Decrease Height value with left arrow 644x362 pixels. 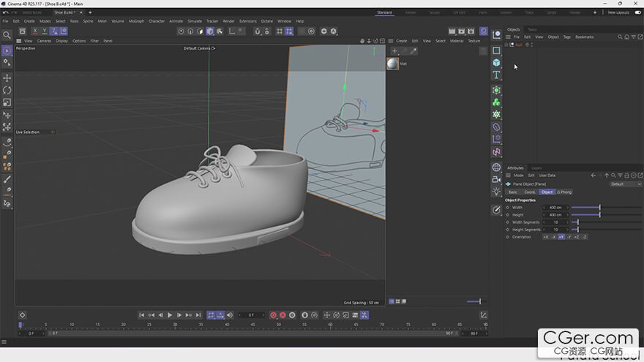pos(544,215)
